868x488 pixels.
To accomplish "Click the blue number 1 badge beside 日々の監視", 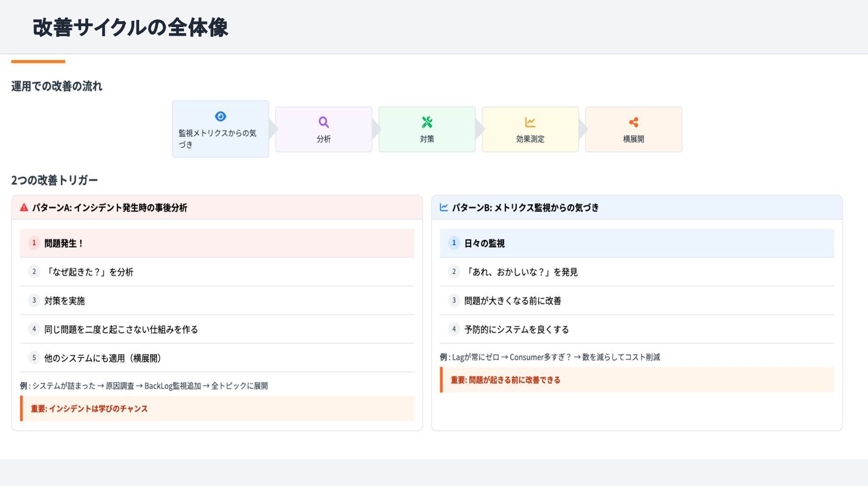I will (x=454, y=243).
